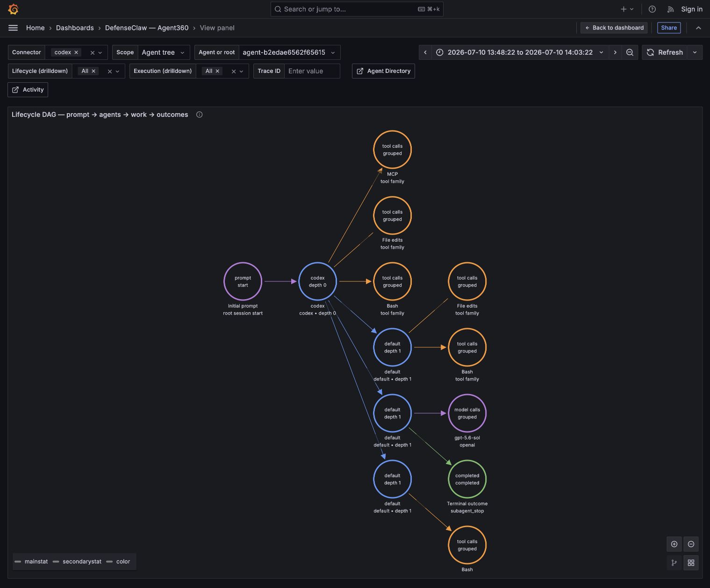Click the Trace ID input field
710x588 pixels.
click(312, 71)
